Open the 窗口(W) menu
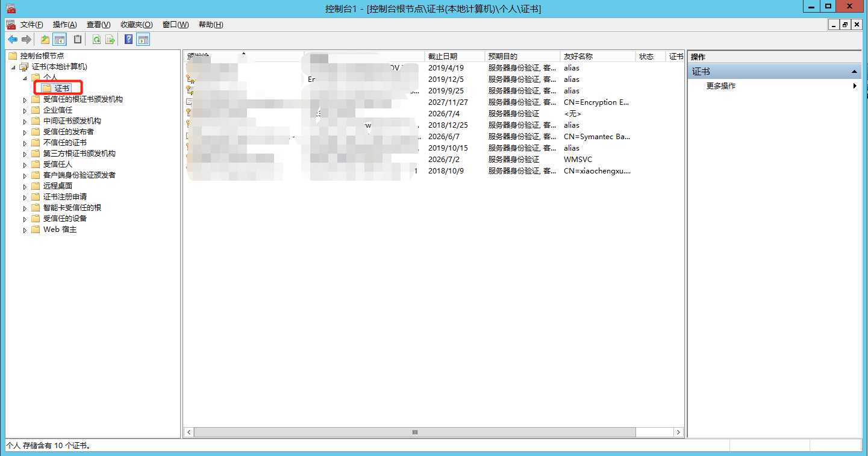 [175, 25]
